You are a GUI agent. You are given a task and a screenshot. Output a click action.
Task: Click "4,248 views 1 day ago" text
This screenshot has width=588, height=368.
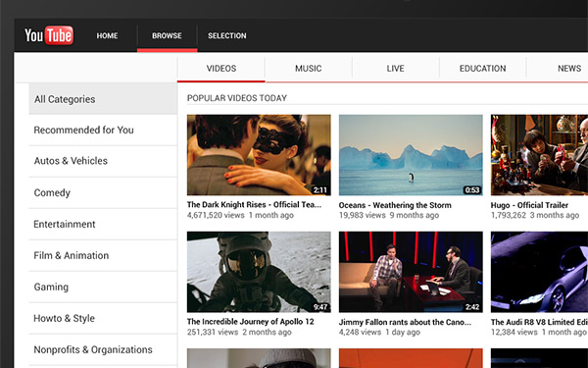click(x=379, y=333)
